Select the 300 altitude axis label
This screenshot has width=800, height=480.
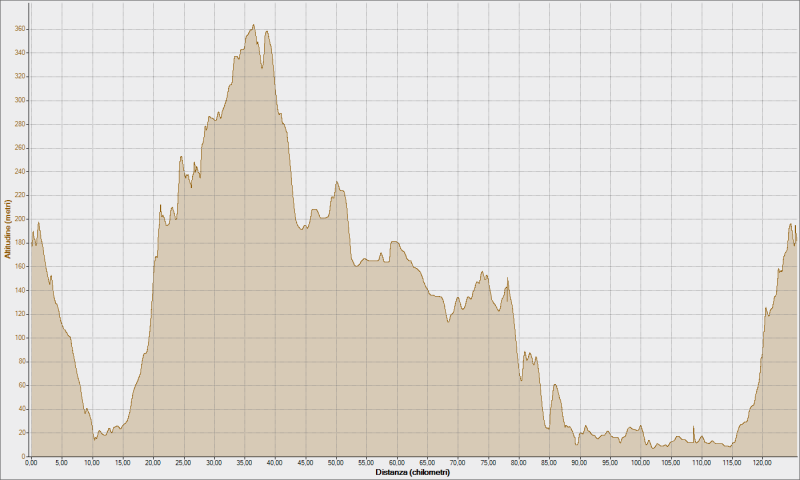pyautogui.click(x=20, y=100)
